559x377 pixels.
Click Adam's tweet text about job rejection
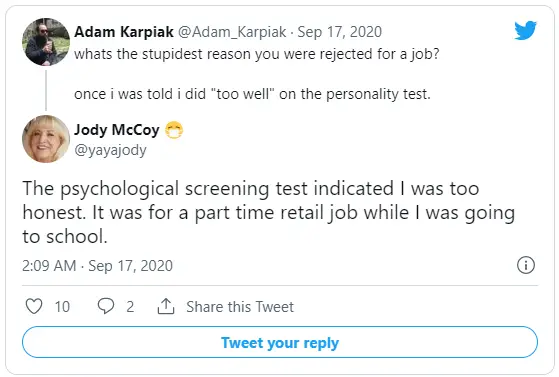[257, 74]
